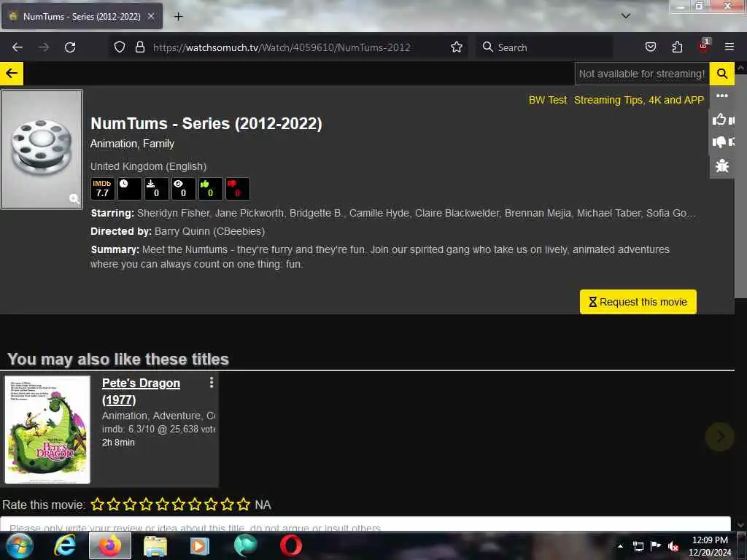The height and width of the screenshot is (560, 747).
Task: Bookmark this page with the star icon
Action: click(x=457, y=47)
